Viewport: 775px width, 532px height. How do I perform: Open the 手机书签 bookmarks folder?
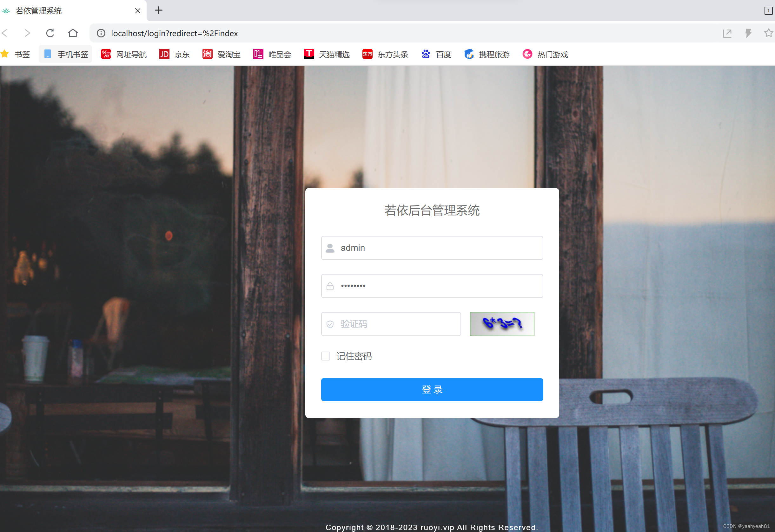[66, 54]
